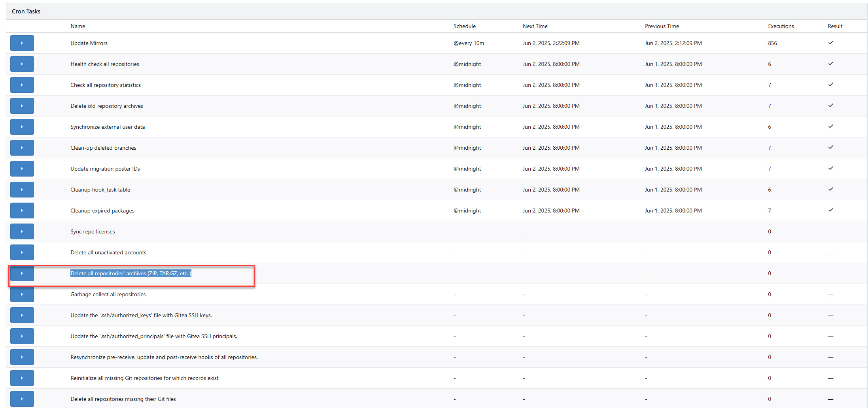Click highlighted Delete all repositories' archives text
Viewport: 868px width, 408px height.
click(x=130, y=273)
